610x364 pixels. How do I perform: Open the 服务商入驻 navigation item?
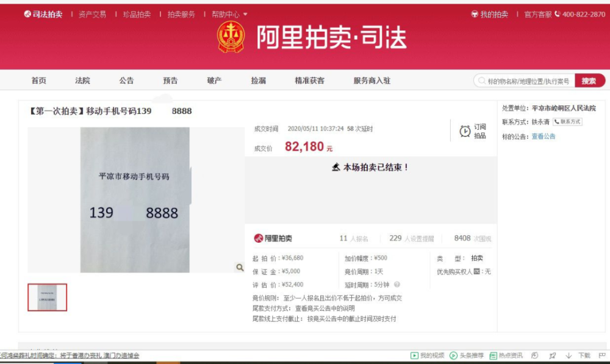click(x=372, y=80)
